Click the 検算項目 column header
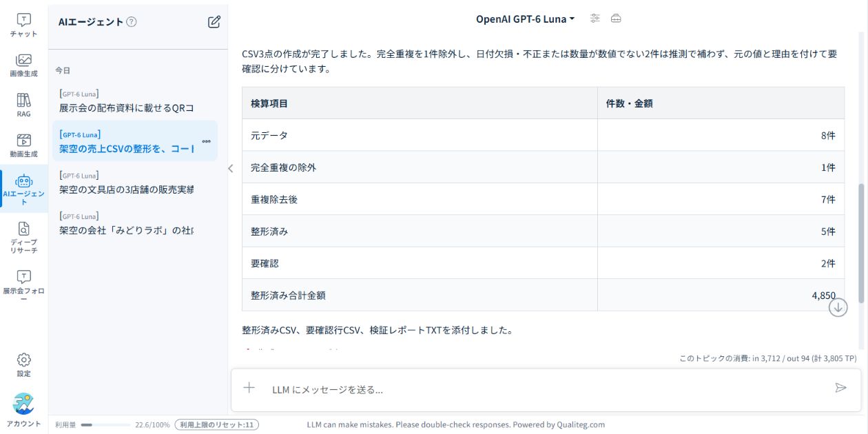 [420, 103]
